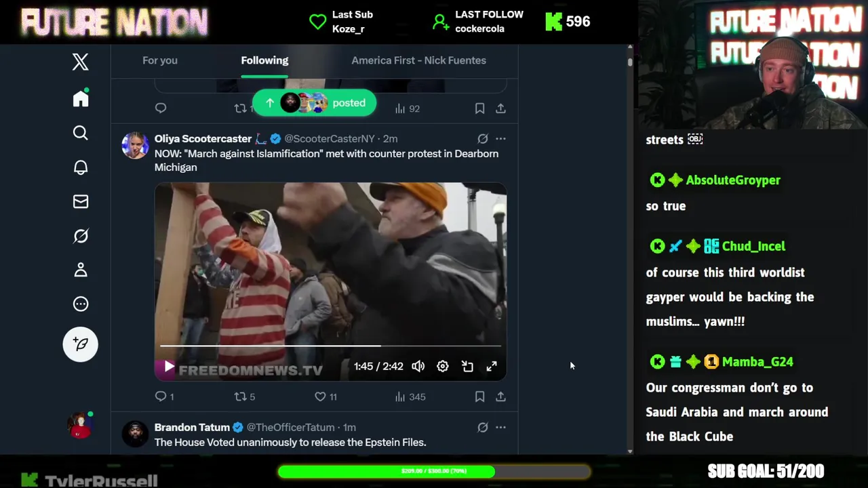Click Mamba_G24 username in chat

757,361
